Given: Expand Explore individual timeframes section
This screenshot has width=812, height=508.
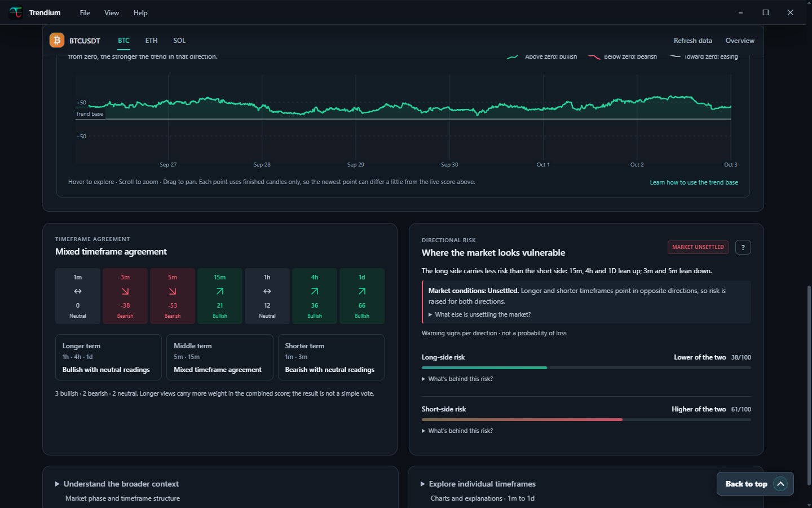Looking at the screenshot, I should point(478,484).
